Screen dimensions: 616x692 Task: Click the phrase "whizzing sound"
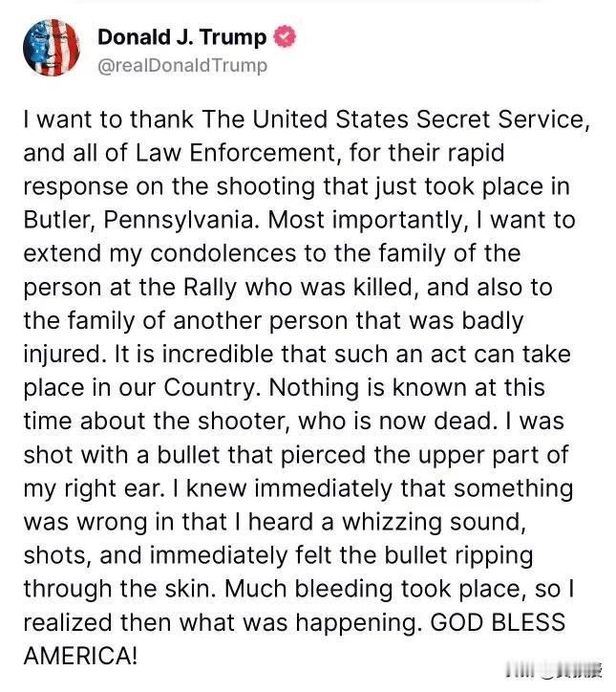click(434, 523)
